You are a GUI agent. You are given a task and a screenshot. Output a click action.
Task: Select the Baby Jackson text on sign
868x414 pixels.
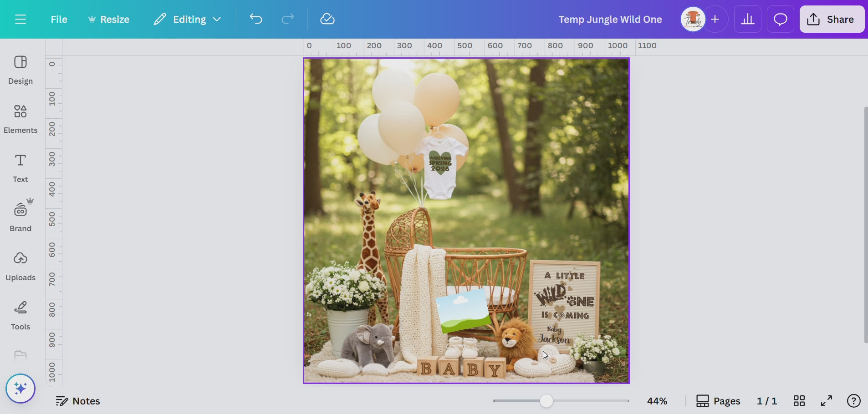tap(554, 335)
